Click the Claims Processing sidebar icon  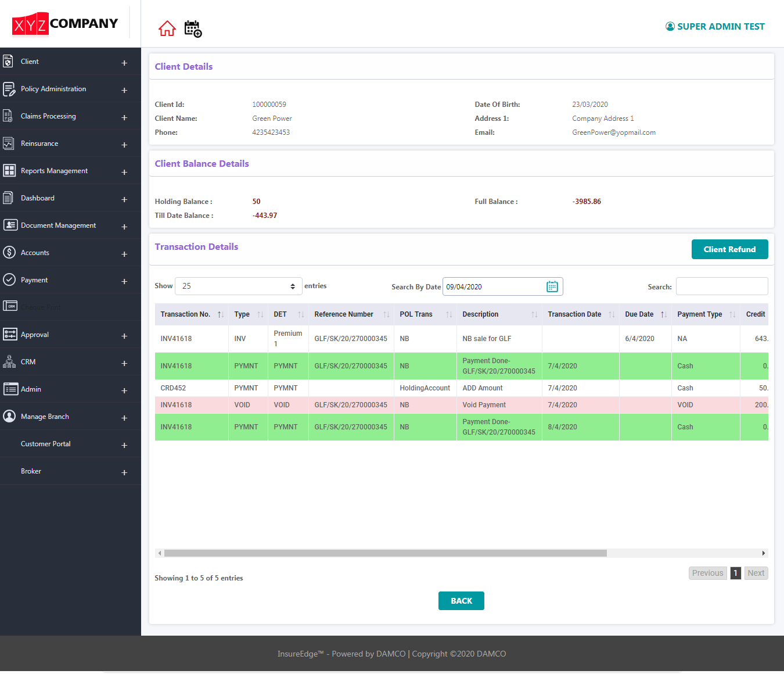pos(8,116)
